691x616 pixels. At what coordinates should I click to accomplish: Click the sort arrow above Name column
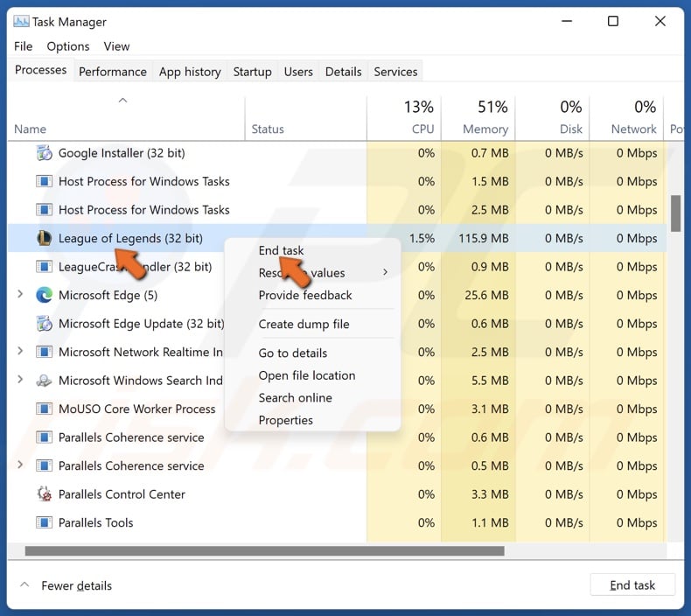click(123, 101)
